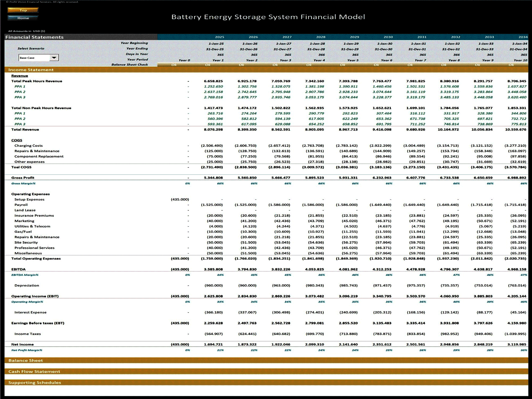Click the Earnings Before taxes (EBT) label
Viewport: 532px width, 399px height.
(38, 323)
